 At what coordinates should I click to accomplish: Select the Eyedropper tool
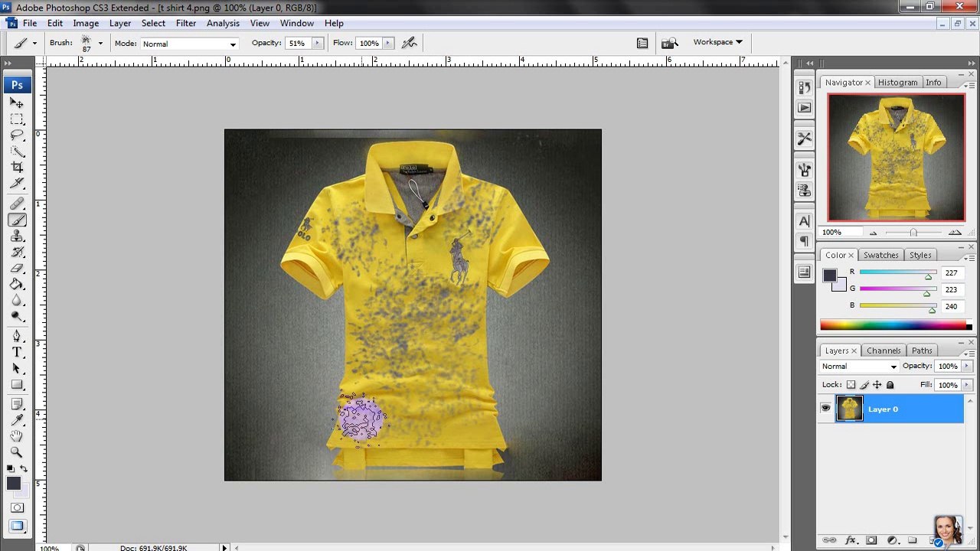[x=17, y=420]
